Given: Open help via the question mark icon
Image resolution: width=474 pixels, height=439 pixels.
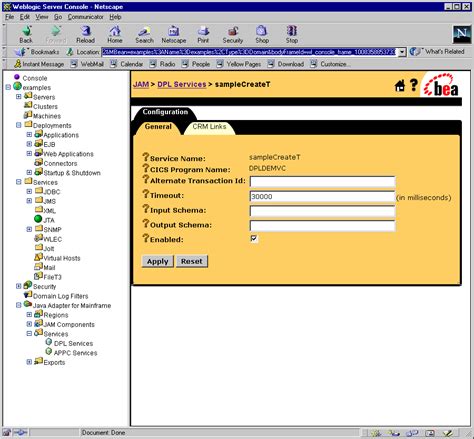Looking at the screenshot, I should [x=413, y=85].
